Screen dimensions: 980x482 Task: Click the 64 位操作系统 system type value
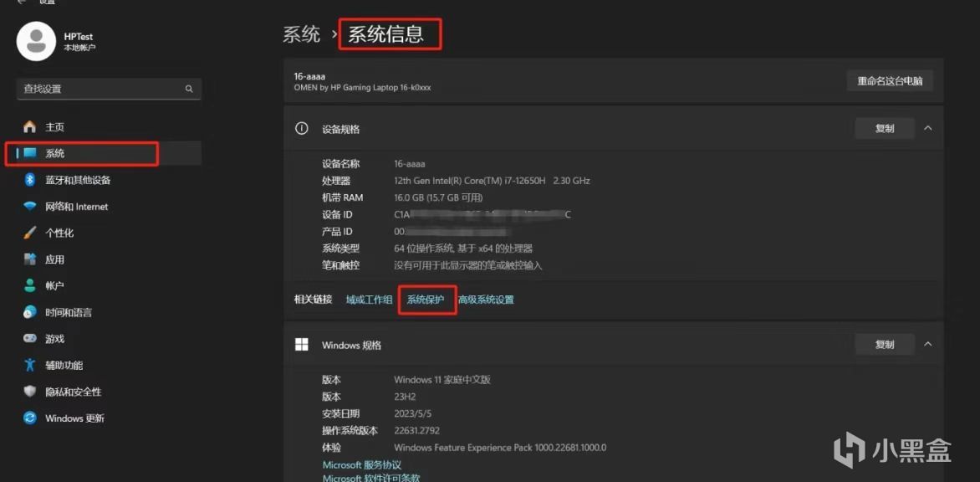(463, 249)
